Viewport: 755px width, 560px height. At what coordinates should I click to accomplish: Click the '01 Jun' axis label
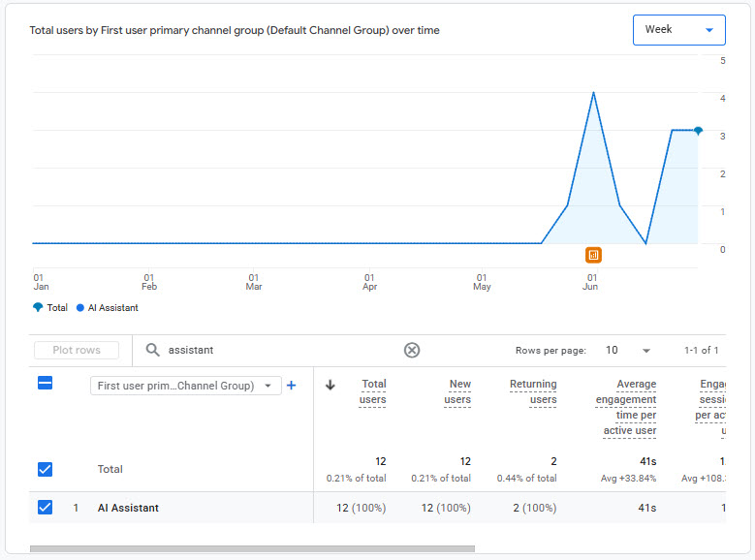(x=591, y=282)
